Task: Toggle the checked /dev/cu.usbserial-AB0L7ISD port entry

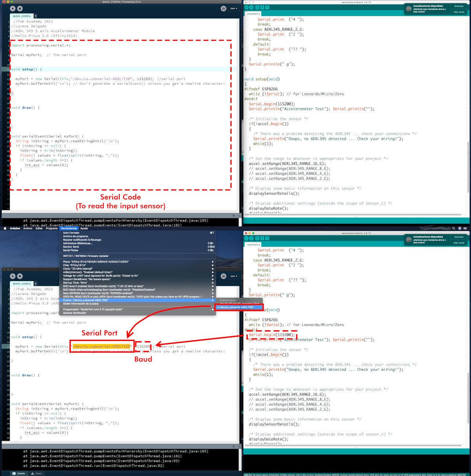Action: click(239, 307)
